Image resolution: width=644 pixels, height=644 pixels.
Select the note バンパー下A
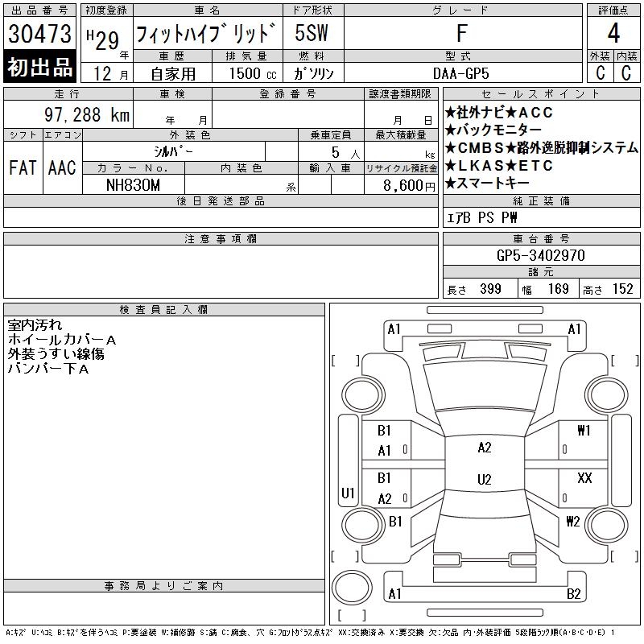click(x=48, y=369)
